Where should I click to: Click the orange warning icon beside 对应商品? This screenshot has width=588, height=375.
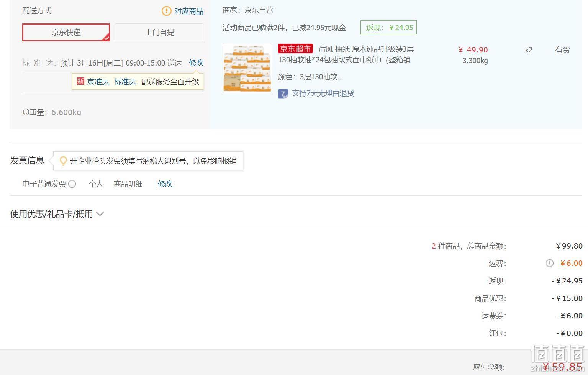coord(166,11)
